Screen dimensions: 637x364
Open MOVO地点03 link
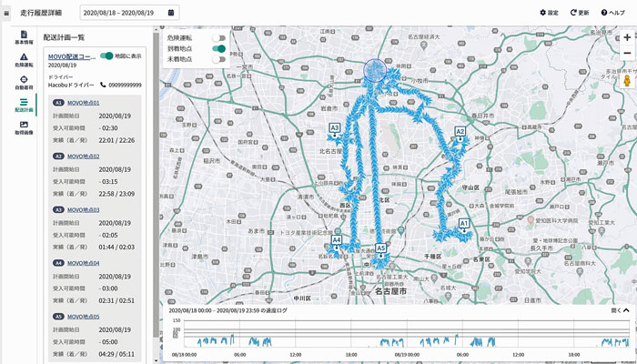tap(84, 209)
